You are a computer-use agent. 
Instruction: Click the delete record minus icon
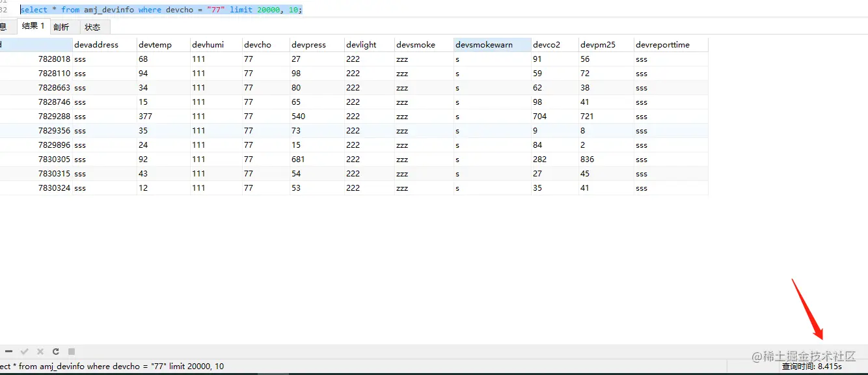pos(9,352)
